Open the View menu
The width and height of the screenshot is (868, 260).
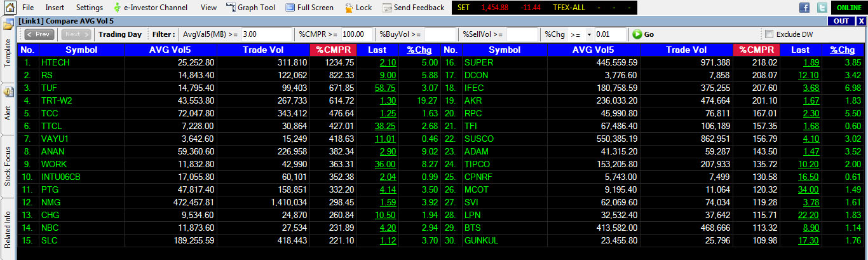click(x=208, y=8)
